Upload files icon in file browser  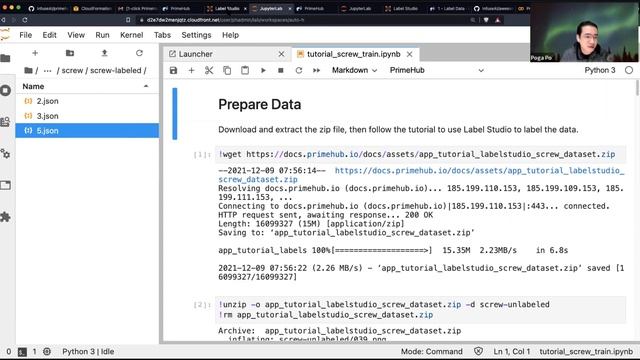pyautogui.click(x=104, y=53)
